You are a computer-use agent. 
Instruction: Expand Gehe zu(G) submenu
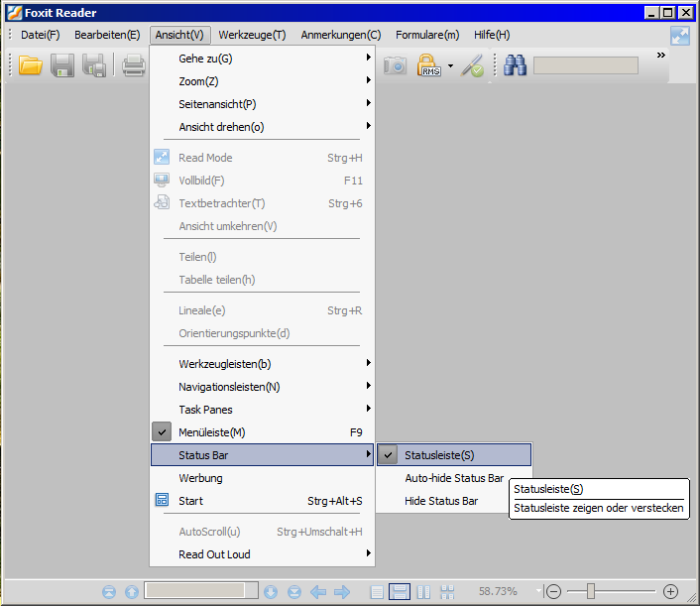(x=262, y=59)
